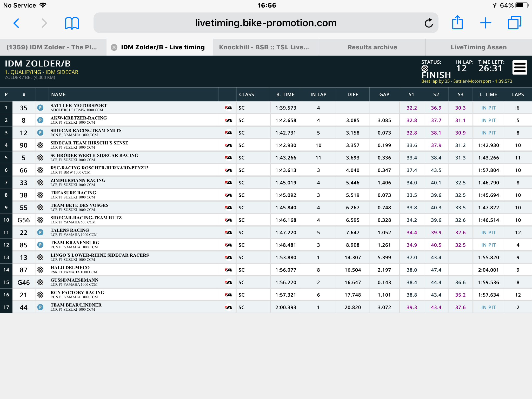
Task: Click the finish flag icon for Schröder Werth
Action: click(x=40, y=157)
